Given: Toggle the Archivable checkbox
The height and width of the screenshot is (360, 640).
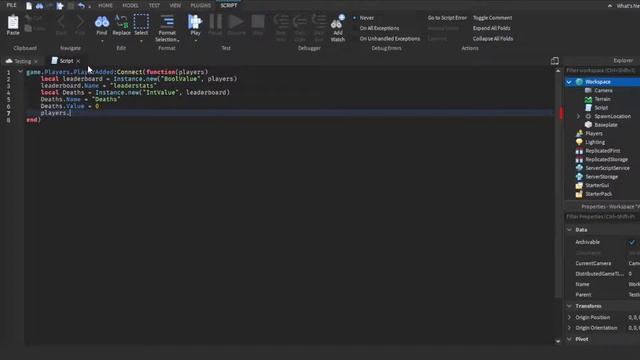Looking at the screenshot, I should tap(632, 242).
